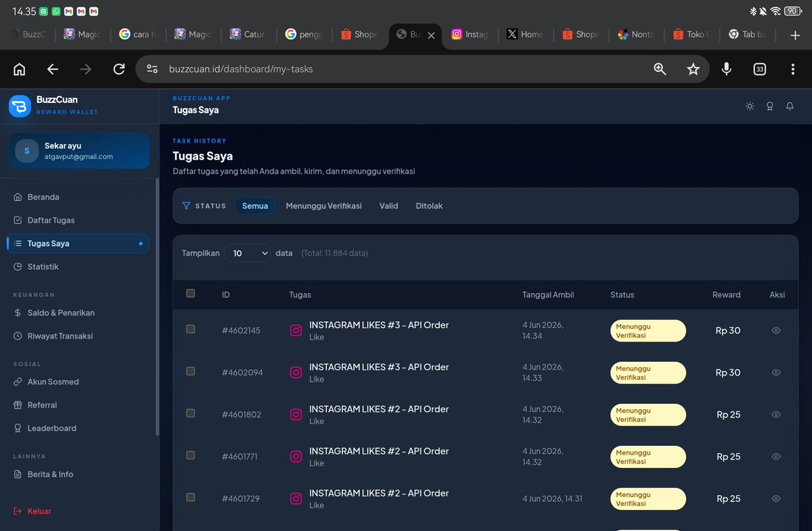Screen dimensions: 812x531
Task: Select the Semua status filter
Action: click(255, 206)
